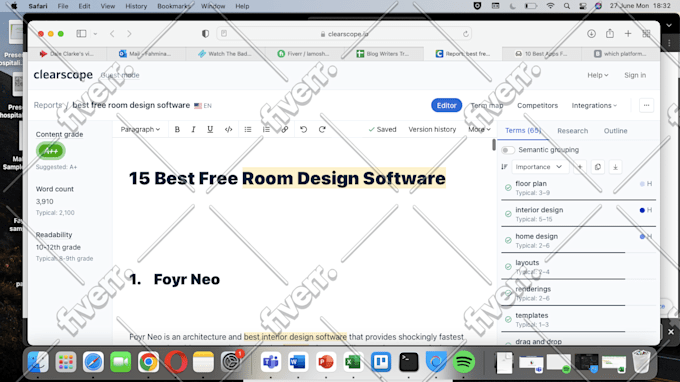Open Google Chrome from the dock
The height and width of the screenshot is (382, 680).
[148, 362]
